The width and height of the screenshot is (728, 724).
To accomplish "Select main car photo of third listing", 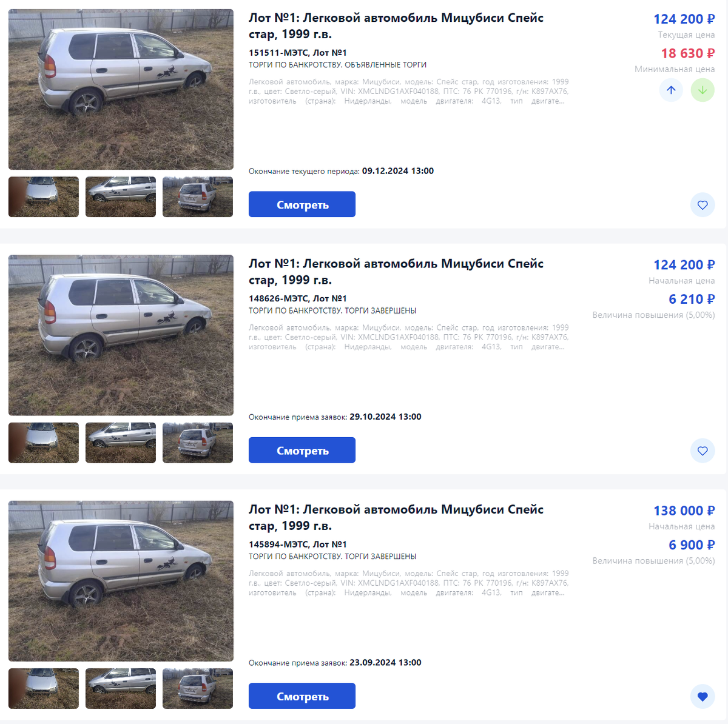I will 121,581.
